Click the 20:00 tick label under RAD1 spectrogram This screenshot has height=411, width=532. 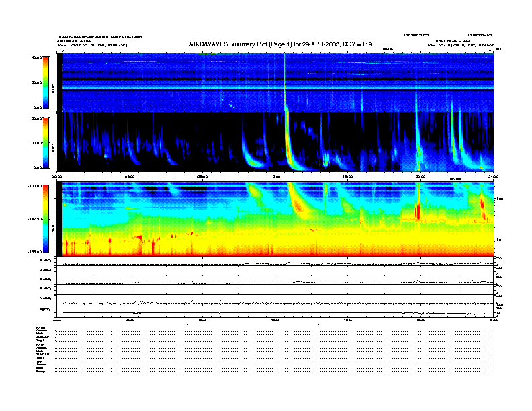tap(420, 177)
